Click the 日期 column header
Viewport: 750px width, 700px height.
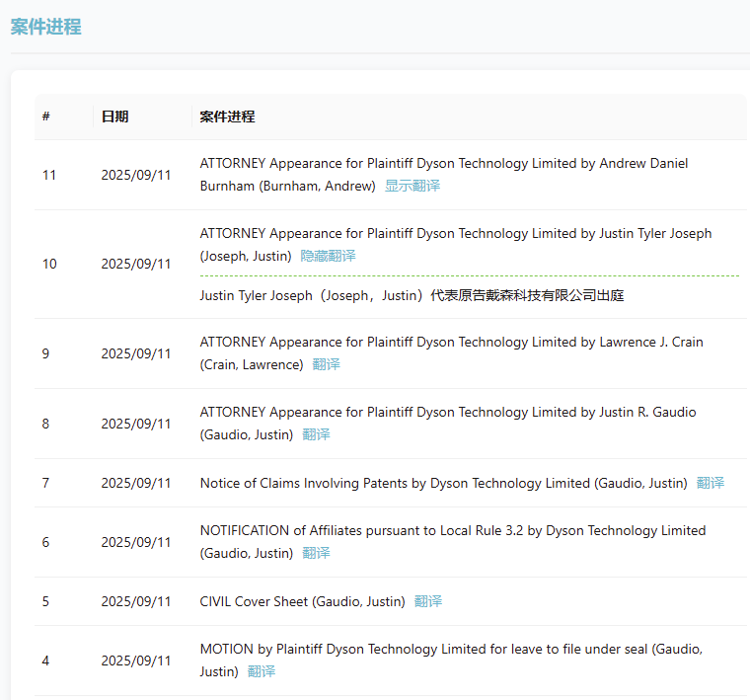pos(114,117)
